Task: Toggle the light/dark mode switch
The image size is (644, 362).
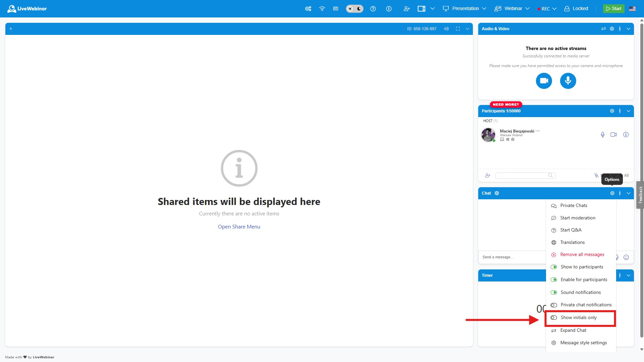Action: (354, 9)
